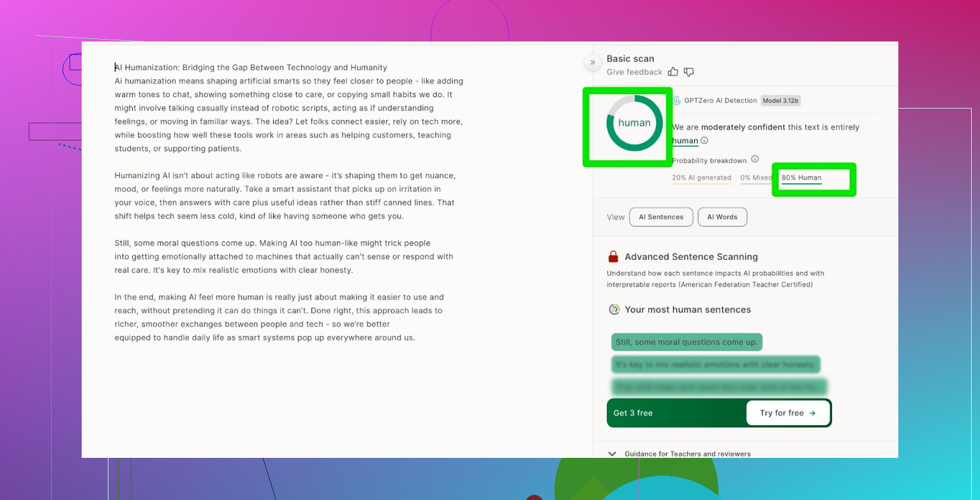The height and width of the screenshot is (500, 980).
Task: Click highlighted sentence 'Still, some moral questions come up.'
Action: (687, 342)
